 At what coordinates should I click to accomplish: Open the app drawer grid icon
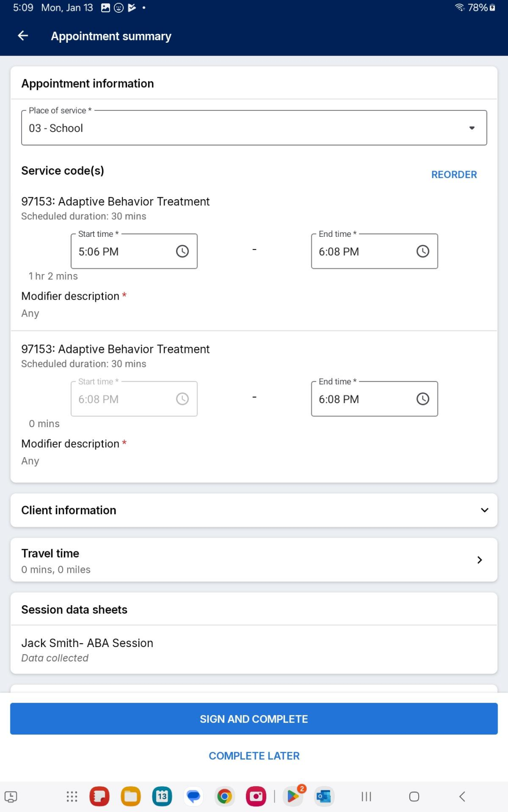click(71, 796)
